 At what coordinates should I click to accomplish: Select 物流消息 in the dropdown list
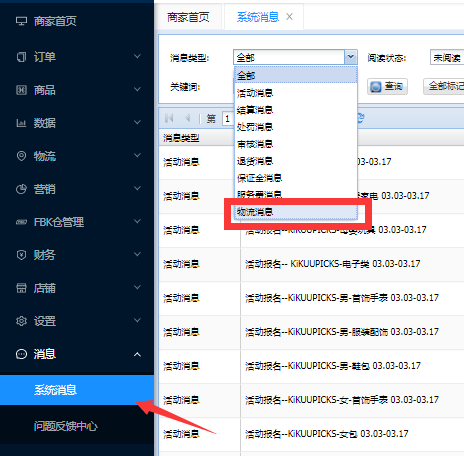pos(296,212)
